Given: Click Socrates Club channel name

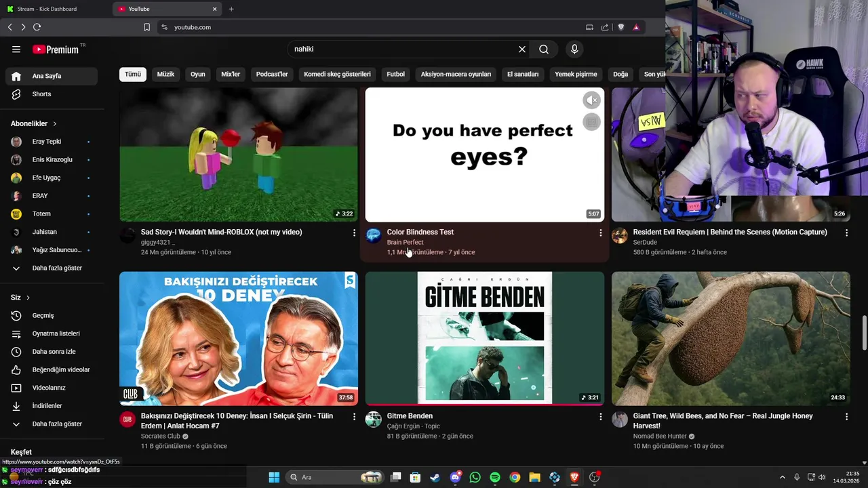Looking at the screenshot, I should (161, 436).
